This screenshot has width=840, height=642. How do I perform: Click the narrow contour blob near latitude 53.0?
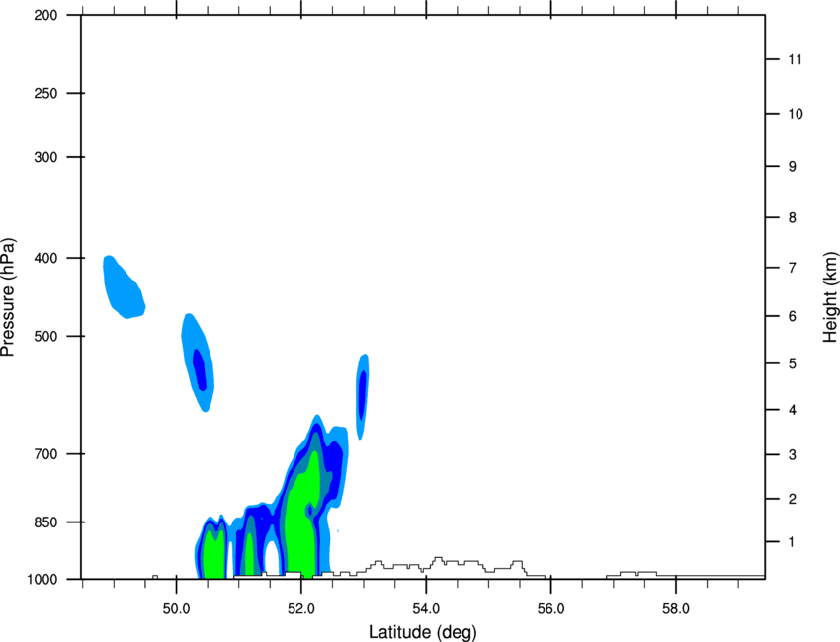click(x=363, y=396)
